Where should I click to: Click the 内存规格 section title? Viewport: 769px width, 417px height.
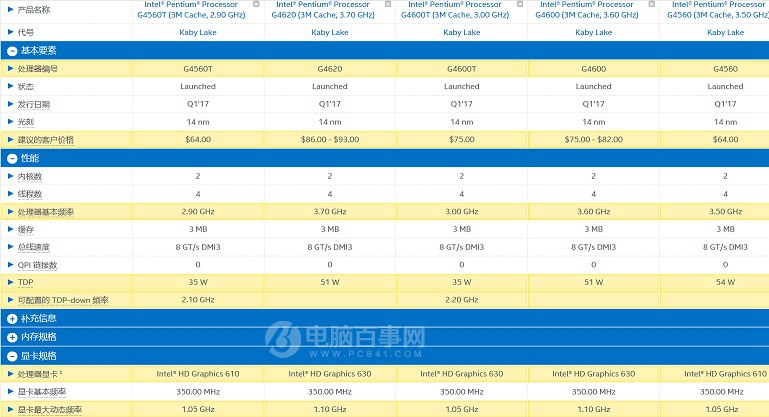[39, 337]
